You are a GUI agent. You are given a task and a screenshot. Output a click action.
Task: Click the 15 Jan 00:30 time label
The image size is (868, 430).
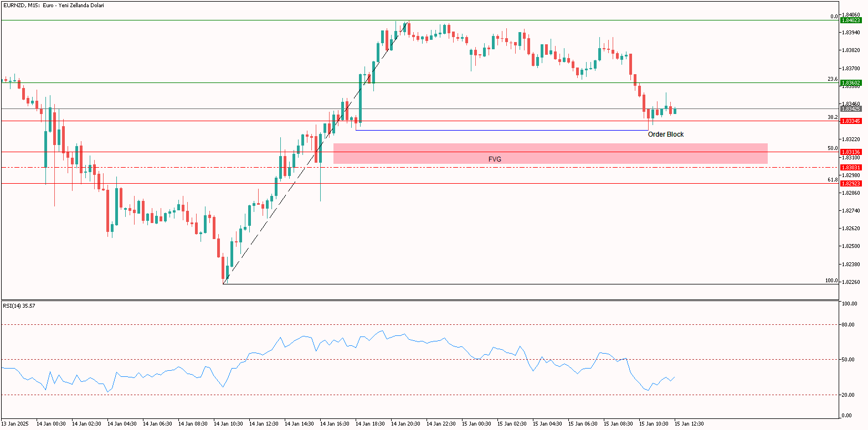[x=477, y=424]
